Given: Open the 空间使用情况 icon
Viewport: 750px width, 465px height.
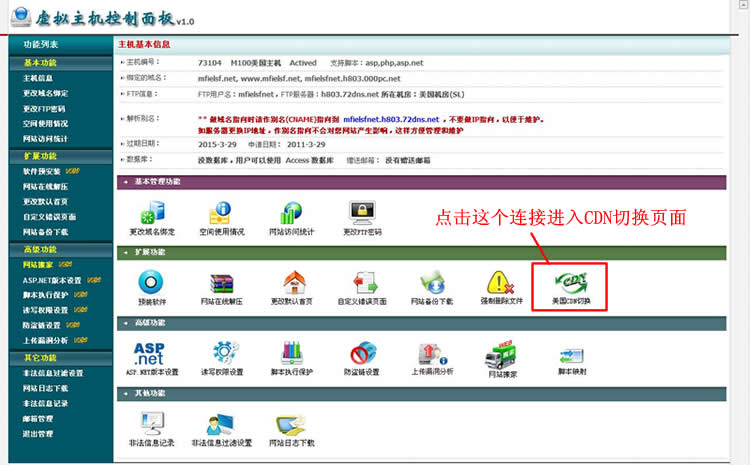Looking at the screenshot, I should tap(219, 213).
